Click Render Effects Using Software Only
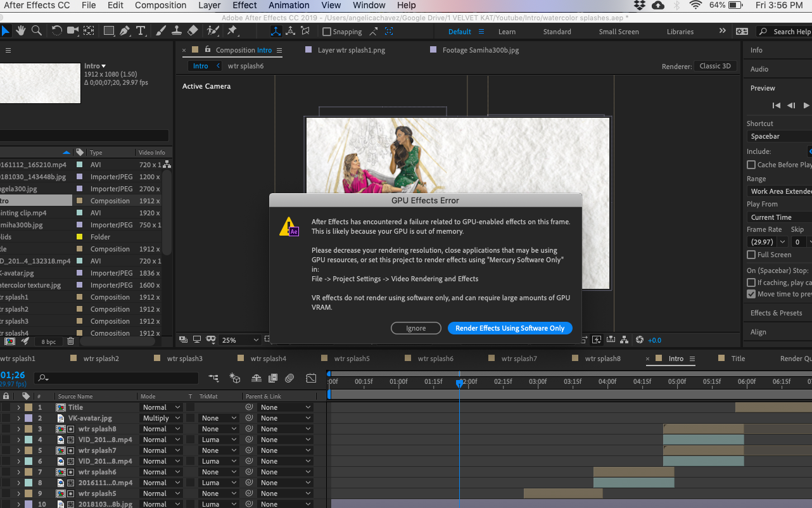The width and height of the screenshot is (812, 508). tap(510, 328)
